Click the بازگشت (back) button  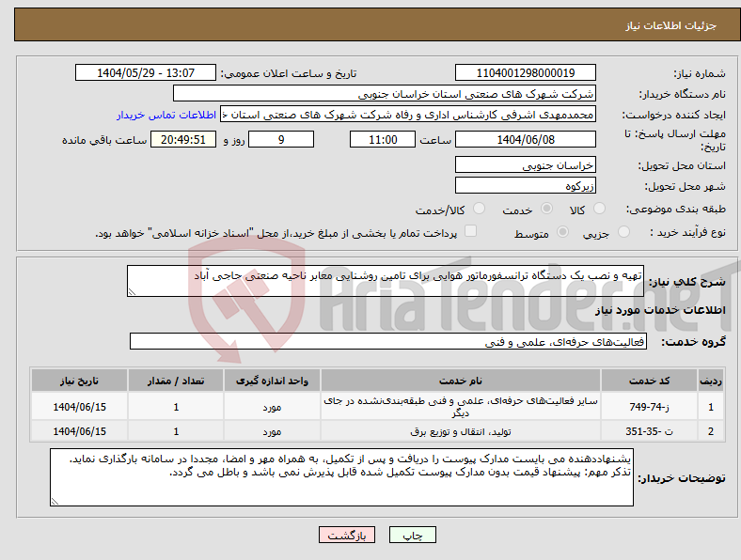(x=347, y=535)
